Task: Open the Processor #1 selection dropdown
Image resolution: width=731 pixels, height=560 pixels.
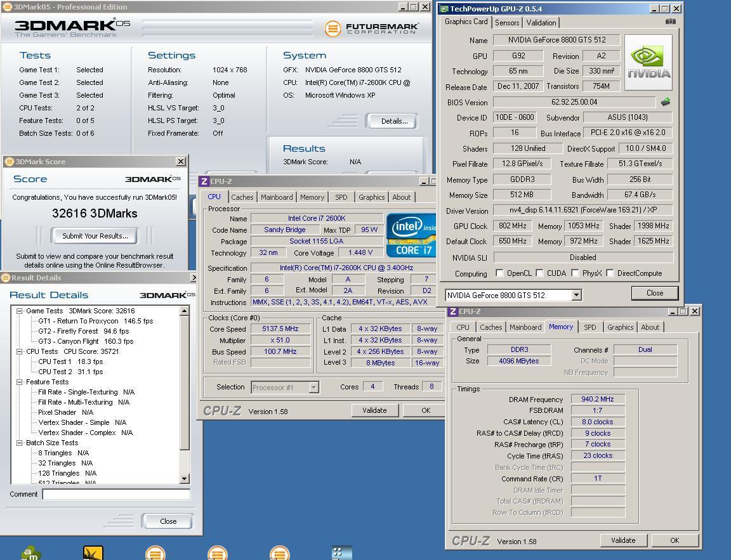Action: coord(313,387)
